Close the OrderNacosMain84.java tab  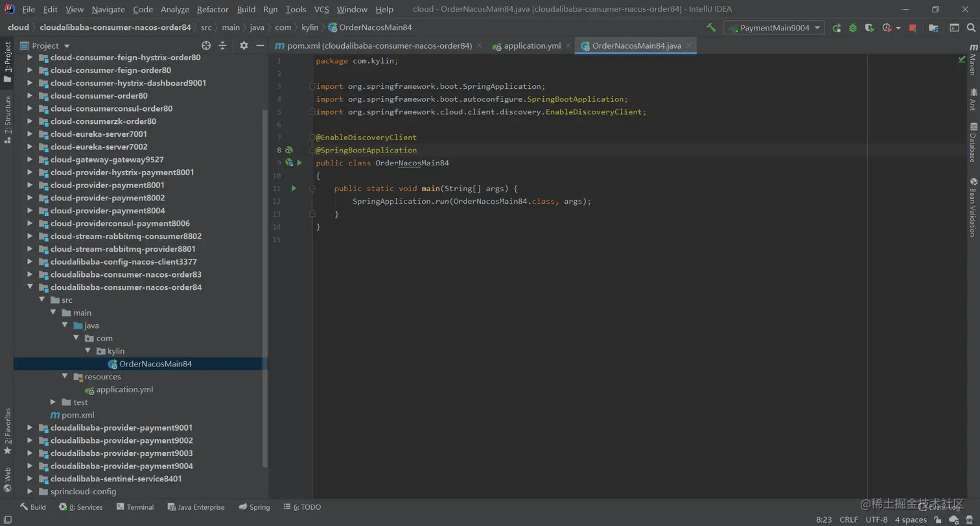[x=690, y=45]
